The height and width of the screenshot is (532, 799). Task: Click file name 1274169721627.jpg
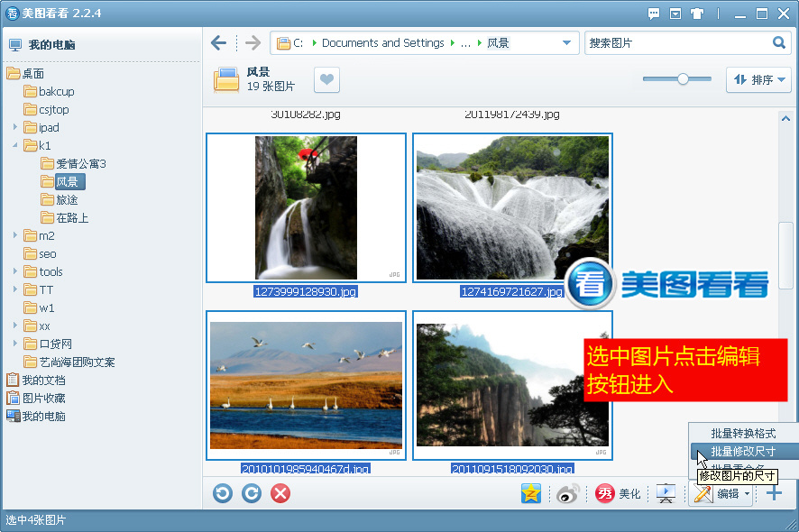(512, 291)
